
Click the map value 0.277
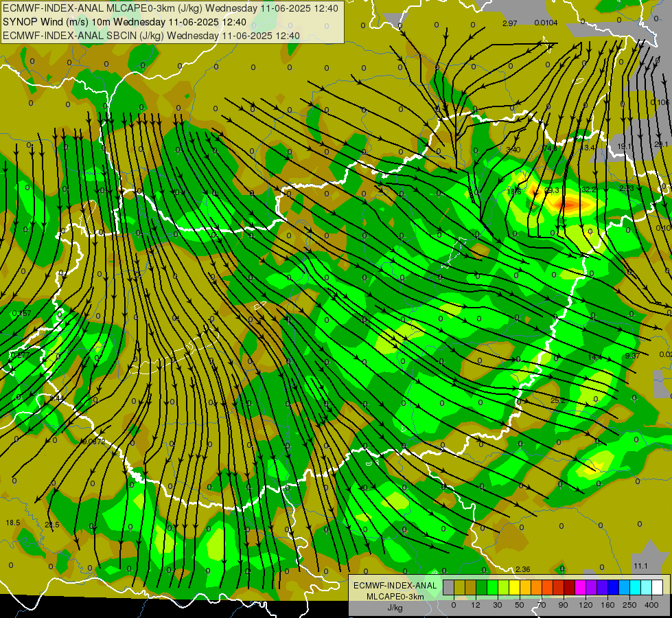20,355
